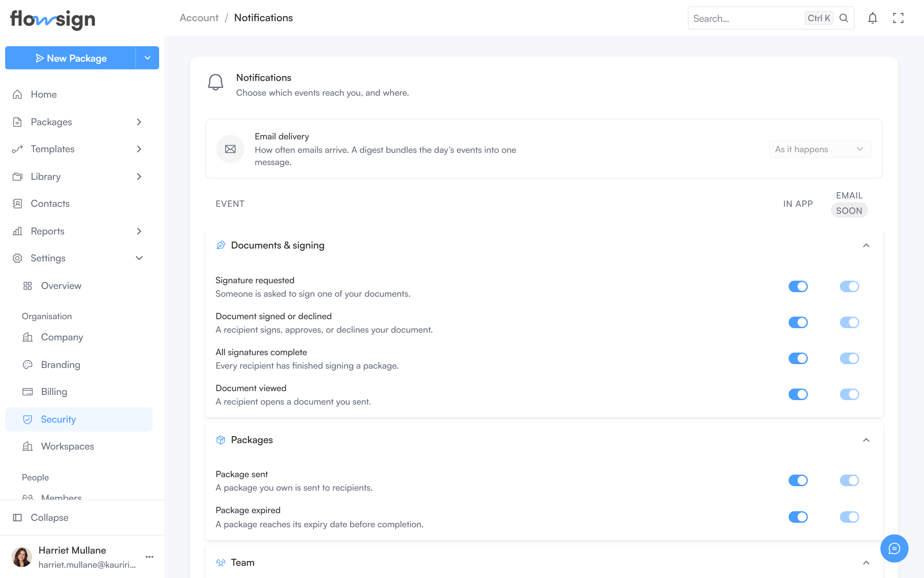Open the Home menu item
Viewport: 924px width, 578px height.
point(79,94)
